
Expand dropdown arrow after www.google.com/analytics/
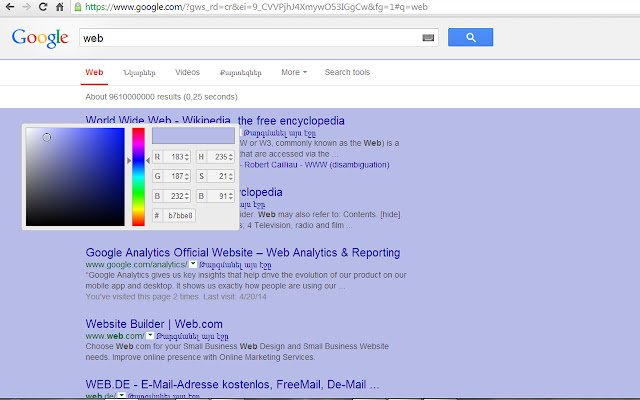193,264
